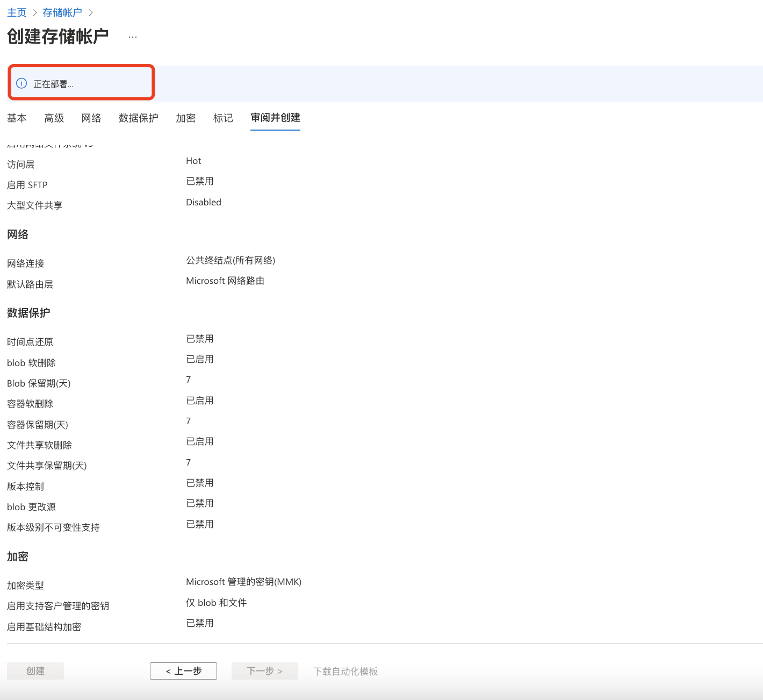
Task: Click the 公共终结点(所有网络) value
Action: (x=231, y=260)
